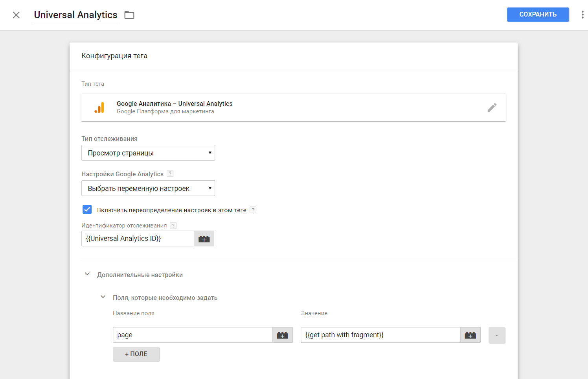This screenshot has width=588, height=379.
Task: Click the pencil icon to edit tag type
Action: tap(492, 107)
